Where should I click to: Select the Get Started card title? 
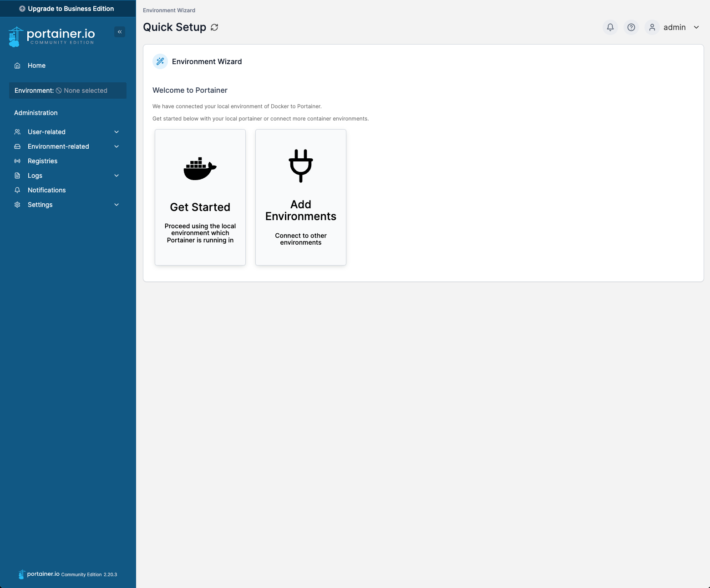200,207
